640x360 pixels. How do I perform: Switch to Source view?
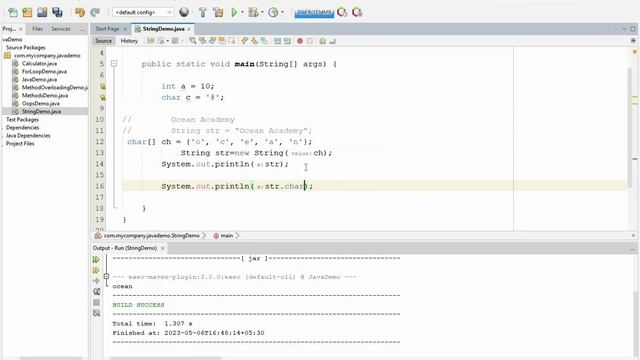pyautogui.click(x=103, y=41)
